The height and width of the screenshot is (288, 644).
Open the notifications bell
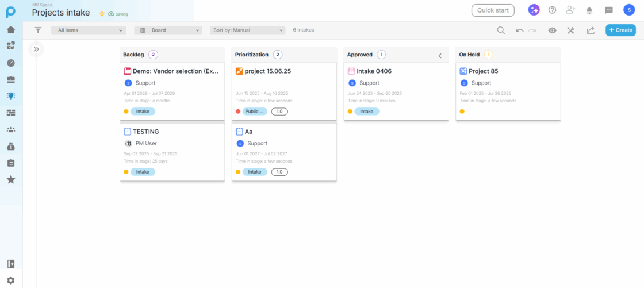[x=589, y=10]
